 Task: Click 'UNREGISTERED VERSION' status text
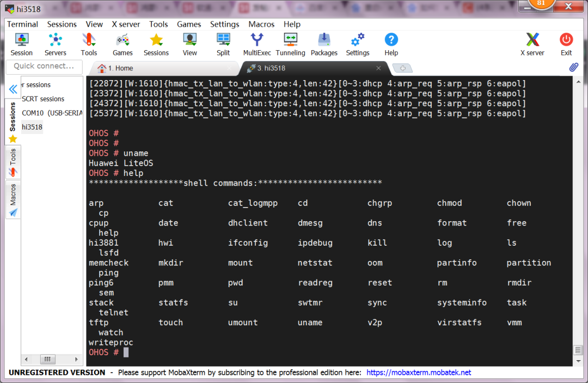57,373
